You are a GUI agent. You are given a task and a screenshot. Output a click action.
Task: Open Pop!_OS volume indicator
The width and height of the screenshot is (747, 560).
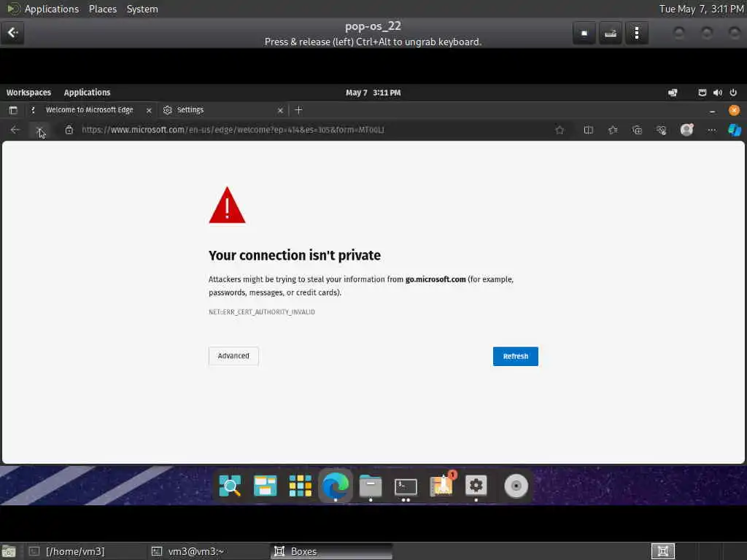click(x=718, y=93)
